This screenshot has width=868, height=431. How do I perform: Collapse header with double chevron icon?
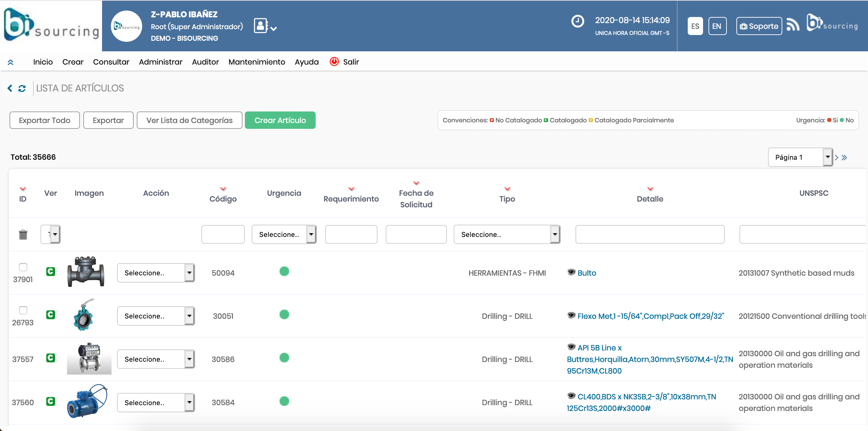(x=11, y=62)
